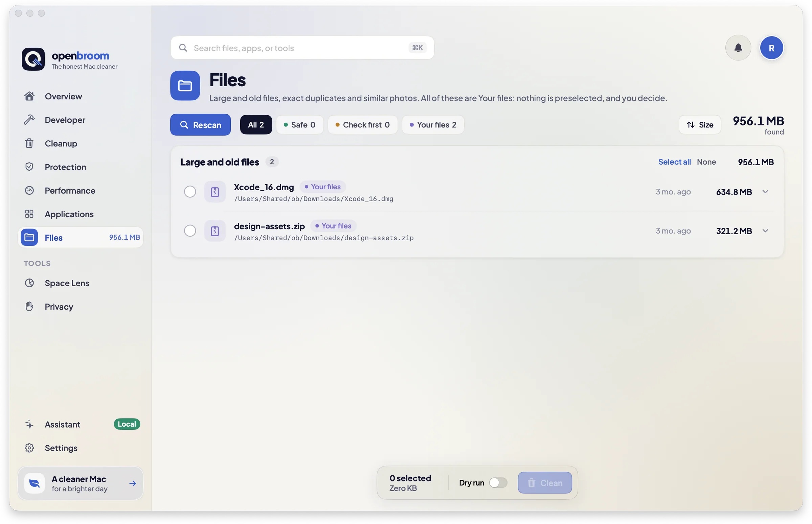Click the openbroom logo icon
The height and width of the screenshot is (524, 812).
(x=33, y=59)
